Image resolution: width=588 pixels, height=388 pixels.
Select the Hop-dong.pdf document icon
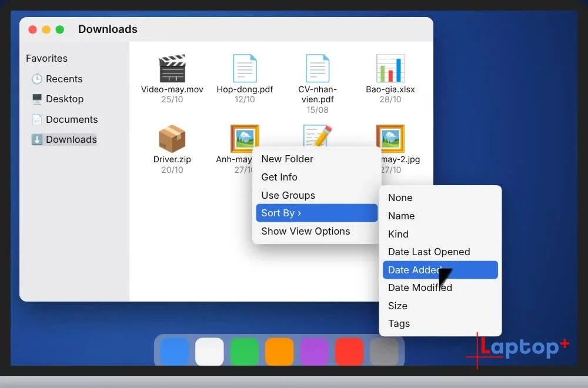245,68
